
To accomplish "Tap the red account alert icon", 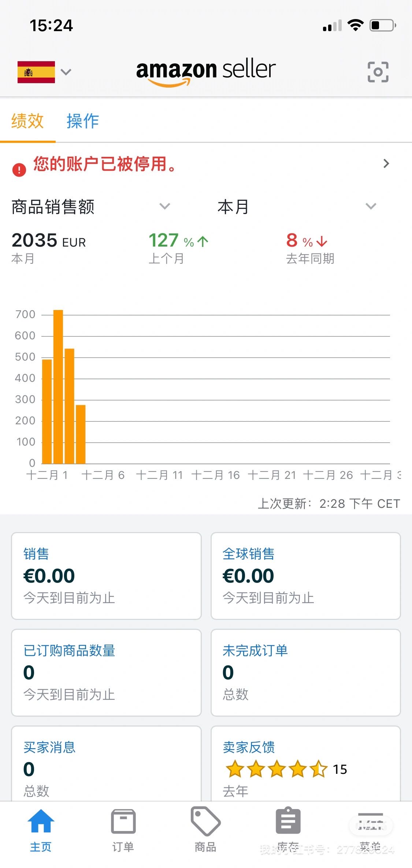I will (x=19, y=170).
